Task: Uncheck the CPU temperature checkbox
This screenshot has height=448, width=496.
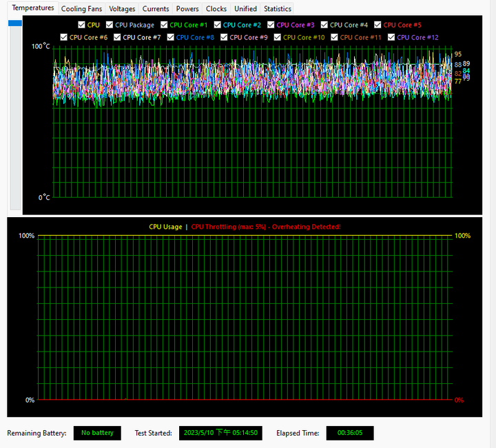Action: coord(81,25)
